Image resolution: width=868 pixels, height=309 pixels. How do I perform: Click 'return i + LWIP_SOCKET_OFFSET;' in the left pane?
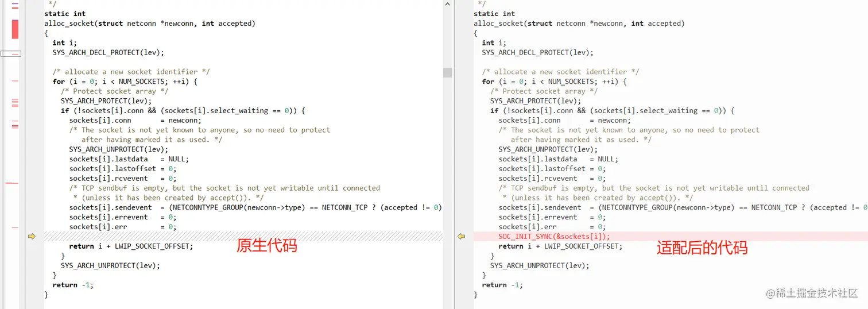[x=131, y=246]
